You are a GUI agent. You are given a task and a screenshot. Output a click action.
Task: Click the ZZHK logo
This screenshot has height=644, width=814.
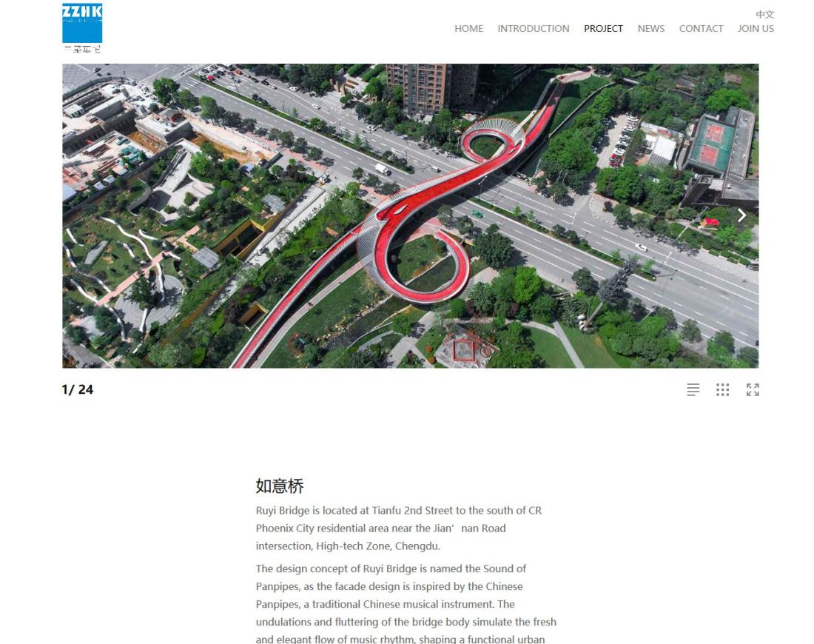point(82,24)
